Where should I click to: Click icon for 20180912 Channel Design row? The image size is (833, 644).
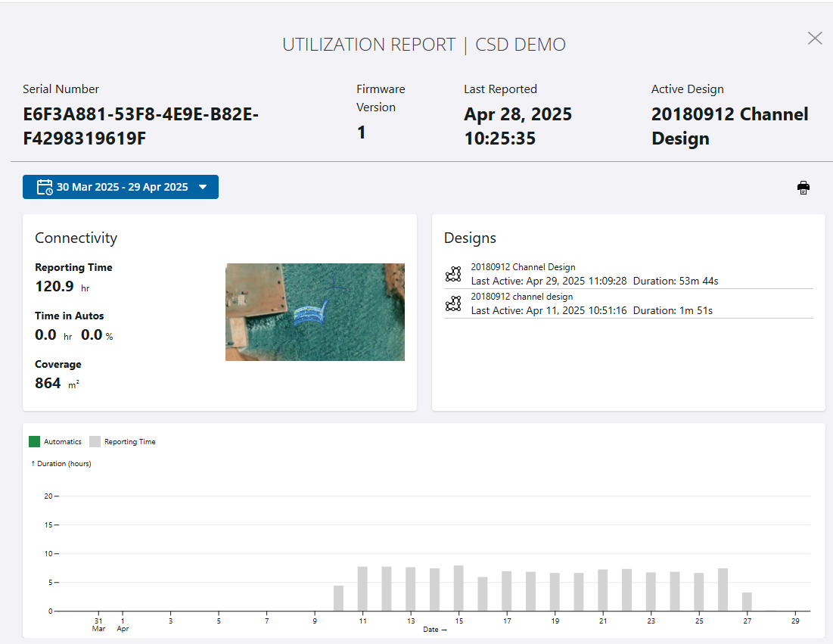pos(453,274)
